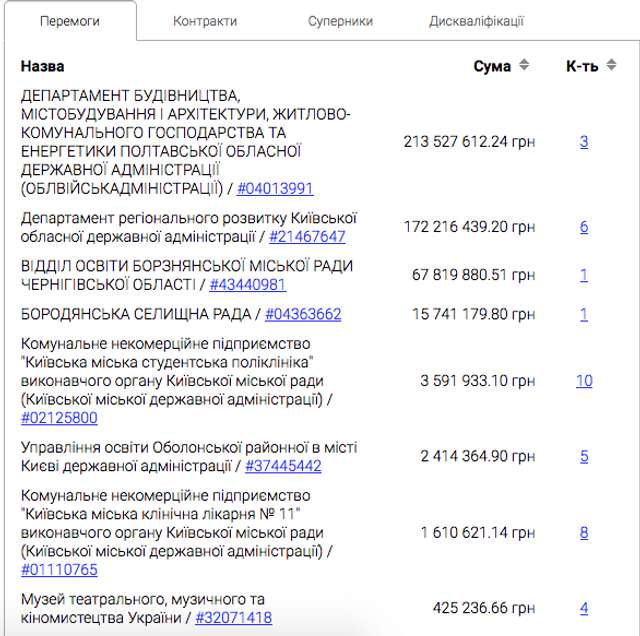Open the Суперники tab
Screen dimensions: 640x636
click(x=340, y=21)
